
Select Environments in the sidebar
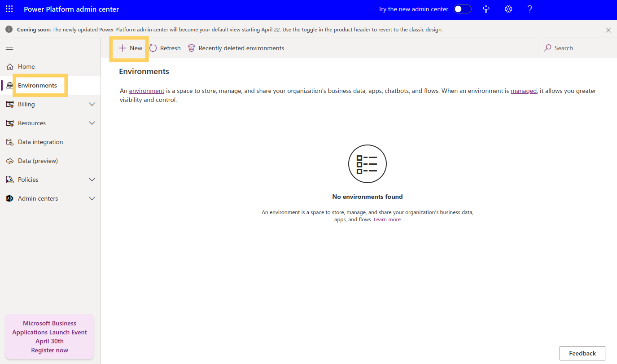click(x=50, y=85)
